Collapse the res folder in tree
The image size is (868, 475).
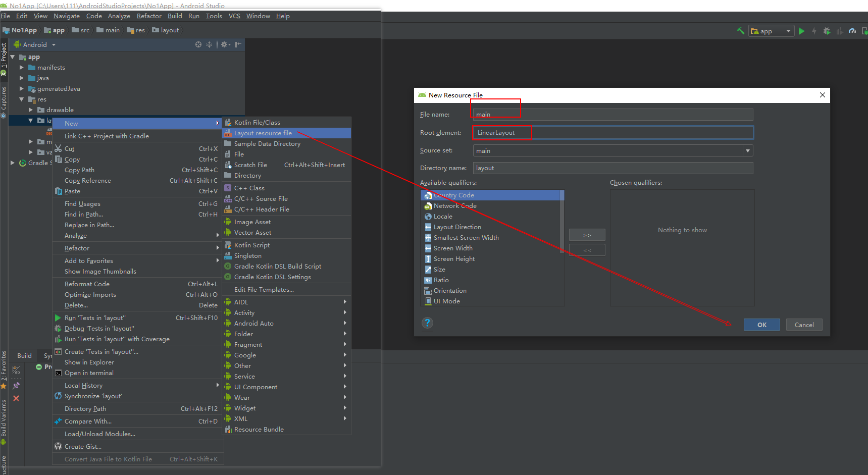click(22, 99)
